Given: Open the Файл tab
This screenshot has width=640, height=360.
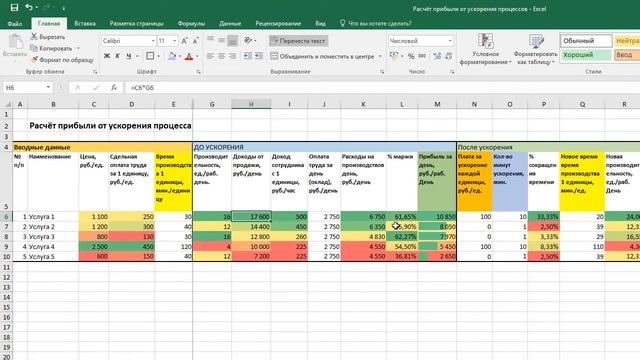Looking at the screenshot, I should point(15,24).
